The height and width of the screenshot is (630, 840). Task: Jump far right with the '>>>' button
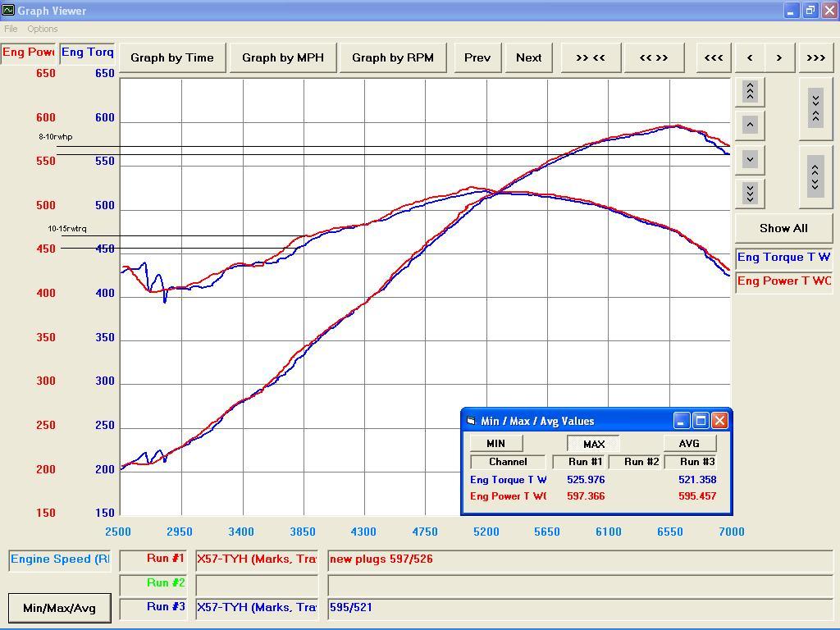point(816,58)
